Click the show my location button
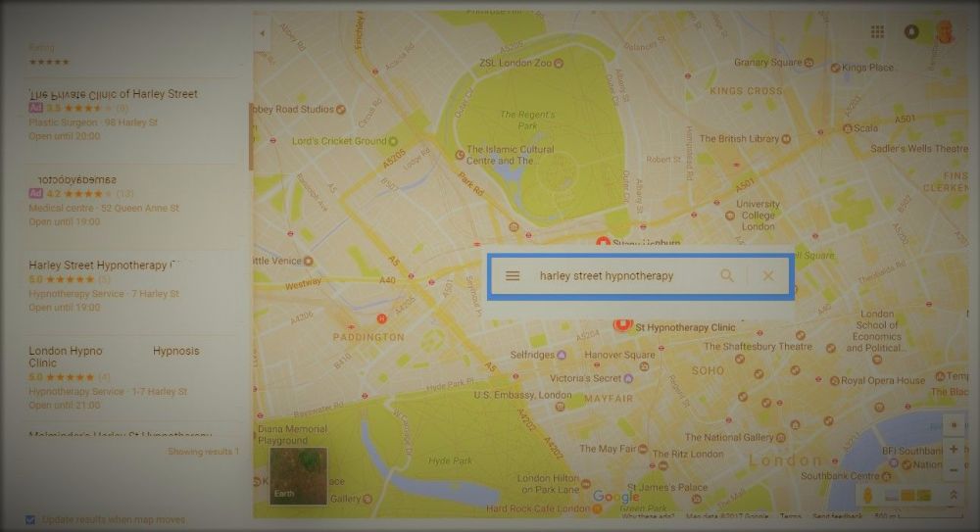Image resolution: width=980 pixels, height=532 pixels. coord(954,425)
